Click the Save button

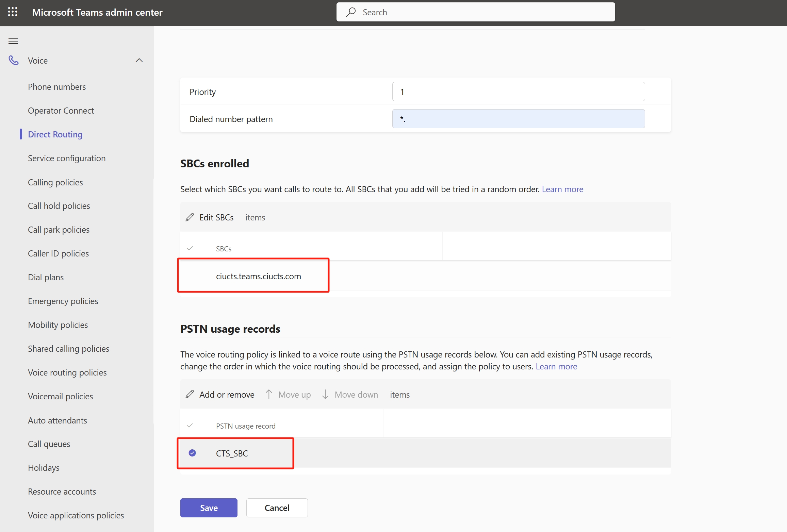[209, 508]
